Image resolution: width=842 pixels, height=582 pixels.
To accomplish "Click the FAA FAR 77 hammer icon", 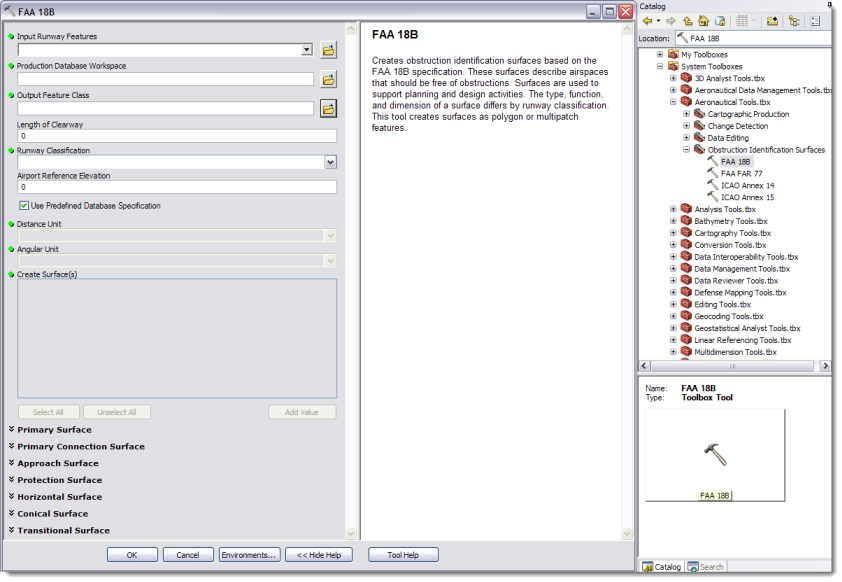I will (x=713, y=173).
